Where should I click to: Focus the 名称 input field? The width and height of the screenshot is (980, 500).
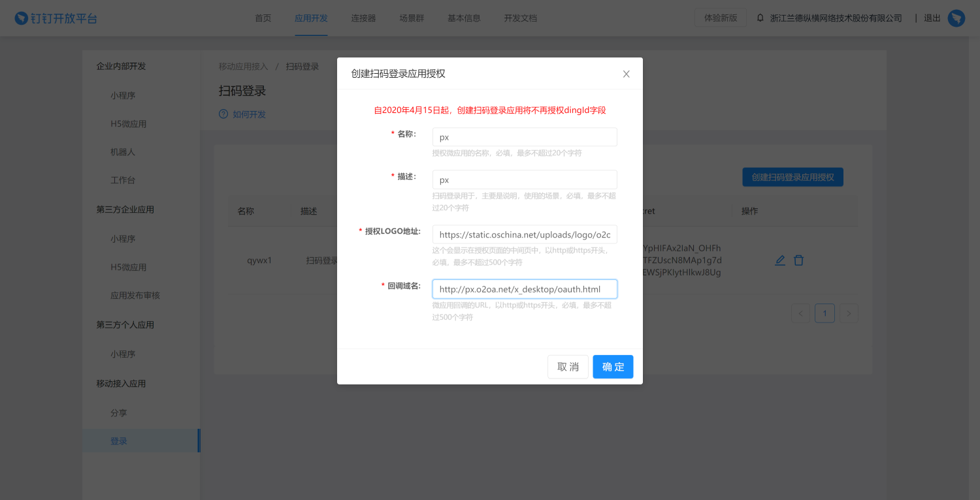[525, 137]
